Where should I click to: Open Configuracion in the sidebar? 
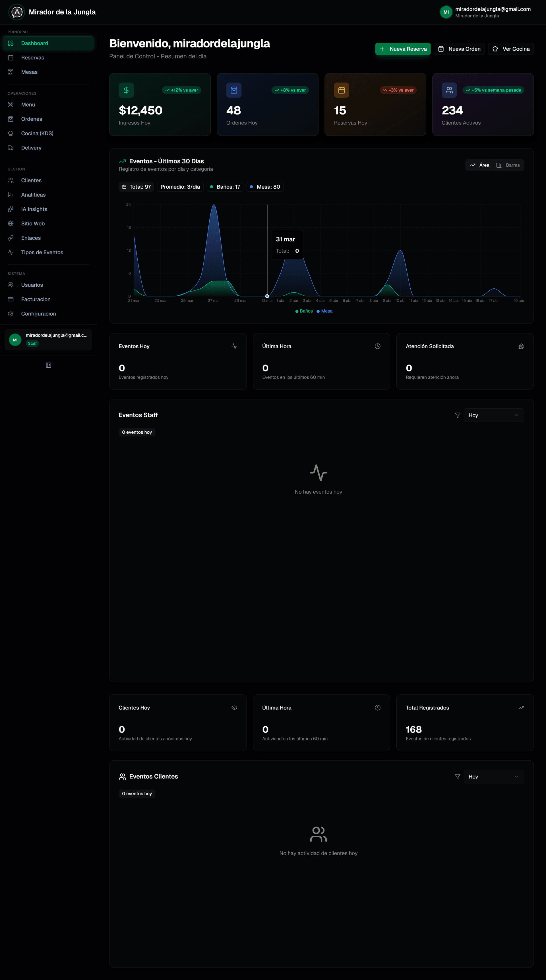point(48,314)
